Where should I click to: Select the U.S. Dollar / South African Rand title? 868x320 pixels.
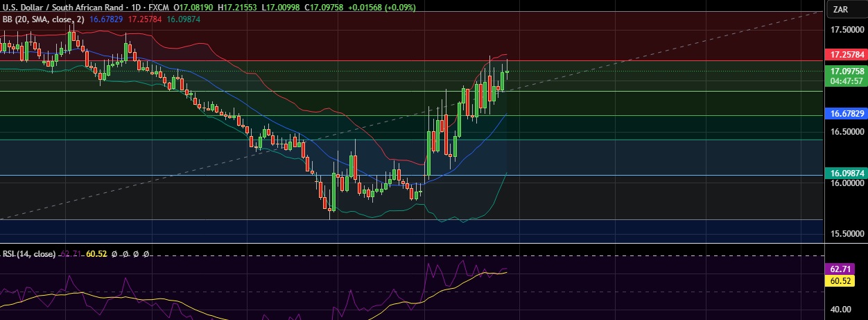click(x=62, y=7)
